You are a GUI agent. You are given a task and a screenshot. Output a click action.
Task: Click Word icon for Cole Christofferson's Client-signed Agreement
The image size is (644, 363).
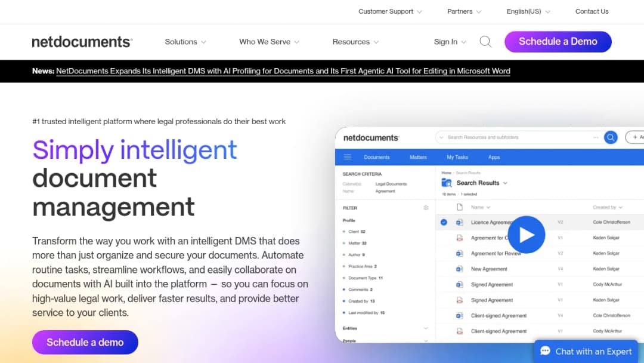click(x=460, y=316)
